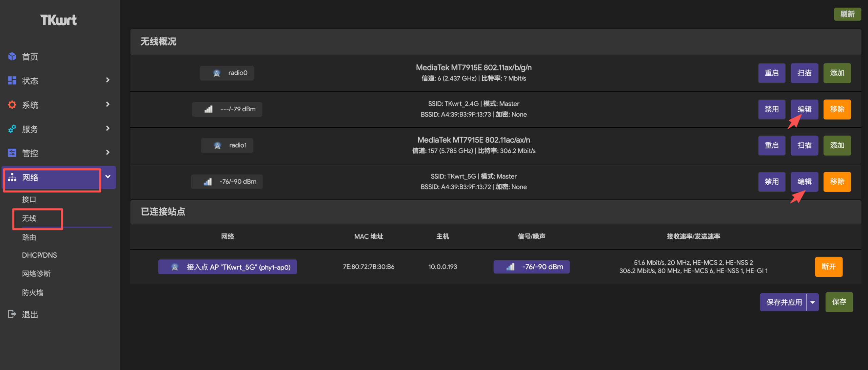
Task: Open the 接口 page
Action: (x=28, y=199)
